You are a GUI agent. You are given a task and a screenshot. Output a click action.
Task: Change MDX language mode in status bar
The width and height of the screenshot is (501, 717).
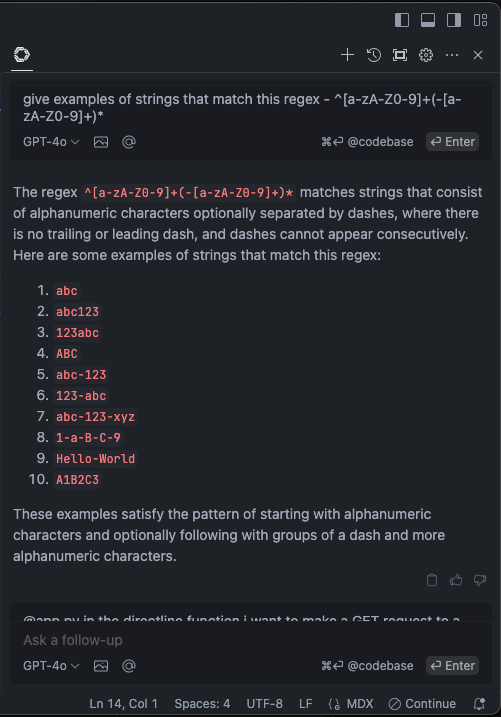[x=351, y=704]
